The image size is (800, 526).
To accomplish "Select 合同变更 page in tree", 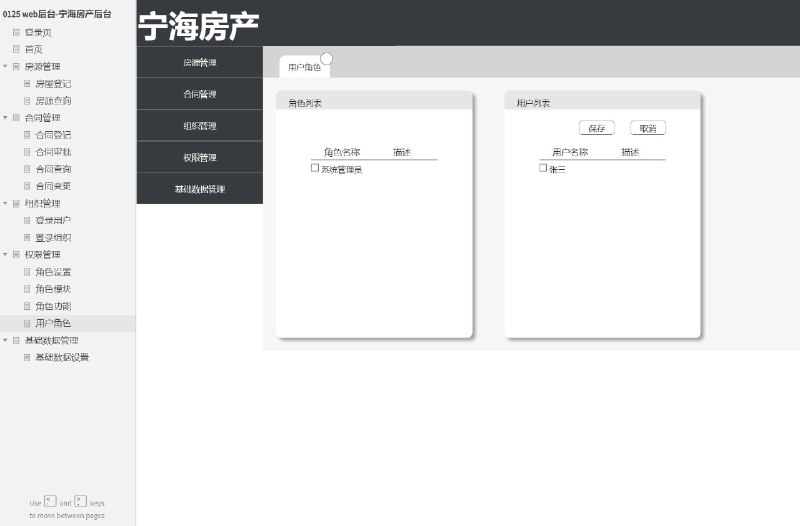I will point(53,186).
